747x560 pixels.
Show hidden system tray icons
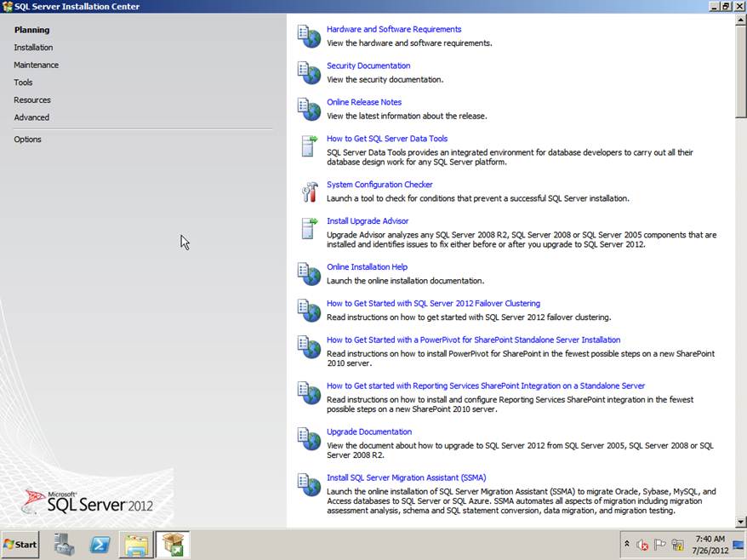(x=627, y=544)
